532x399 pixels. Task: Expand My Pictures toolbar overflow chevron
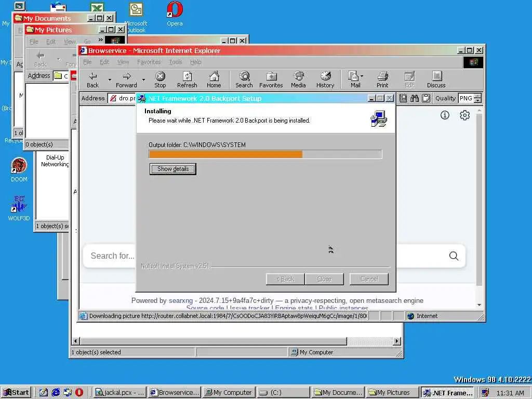pos(100,40)
